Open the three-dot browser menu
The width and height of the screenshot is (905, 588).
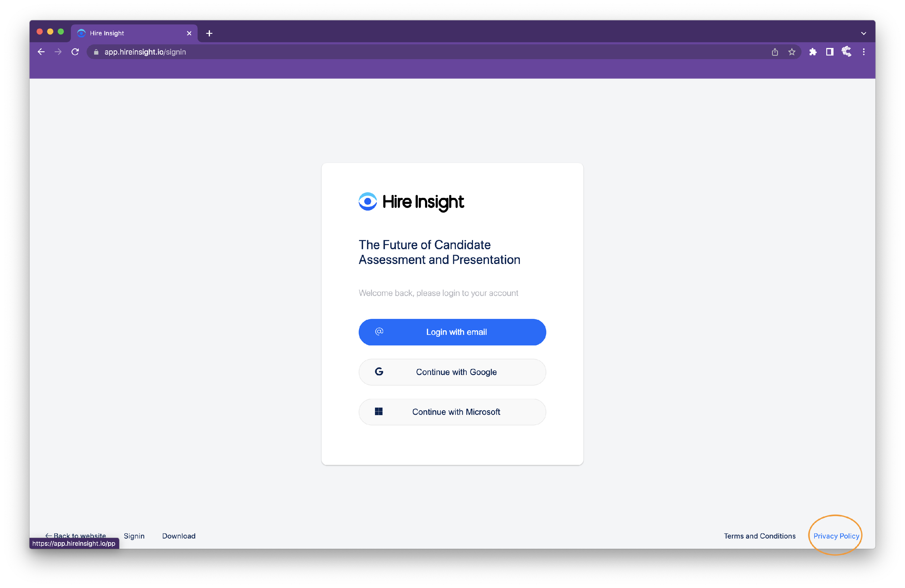(864, 52)
